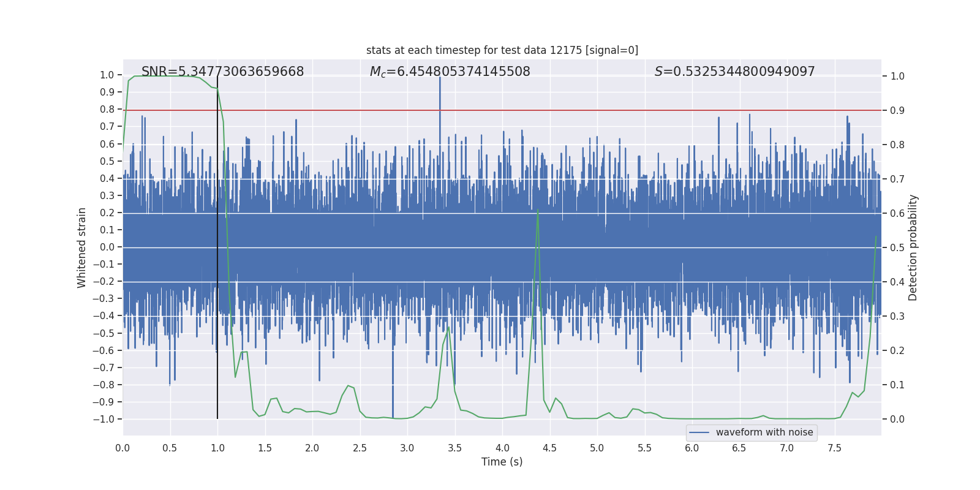This screenshot has height=490, width=980.
Task: Click the S=0.5325 annotation text
Action: point(734,72)
